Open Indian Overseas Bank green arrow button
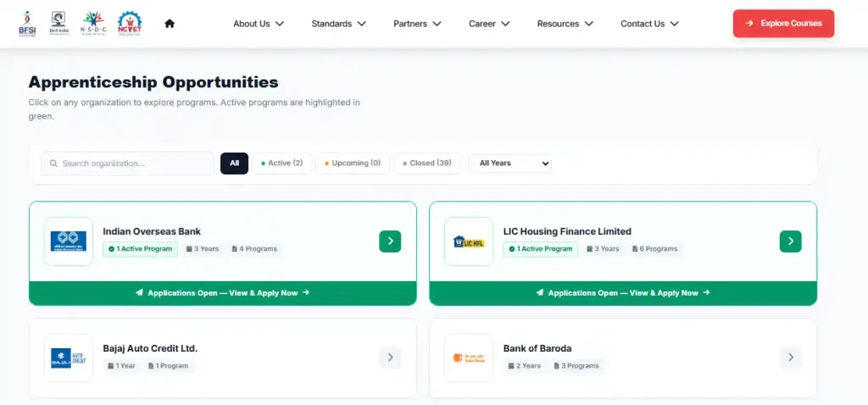Screen dimensions: 868x405 [x=390, y=241]
